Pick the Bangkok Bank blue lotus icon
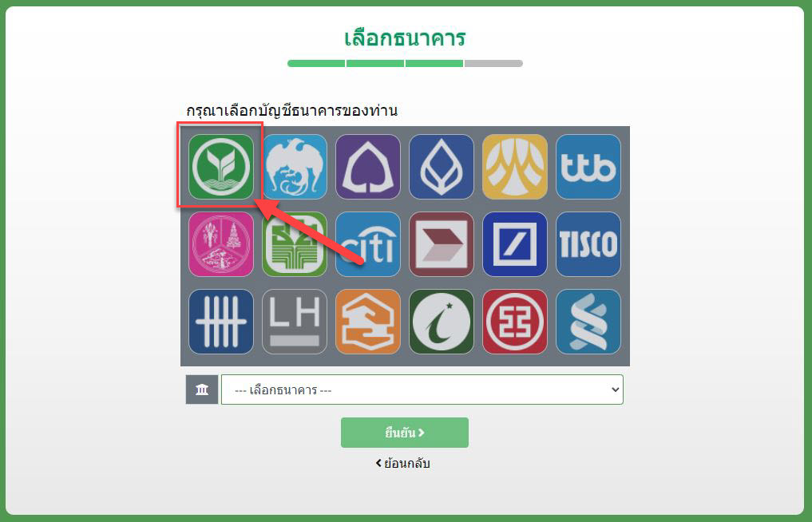This screenshot has height=522, width=812. 442,167
